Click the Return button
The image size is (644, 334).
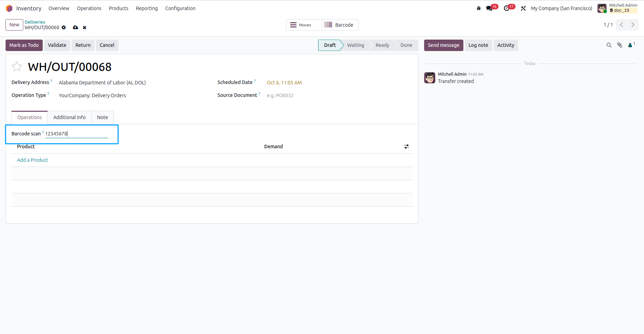83,45
